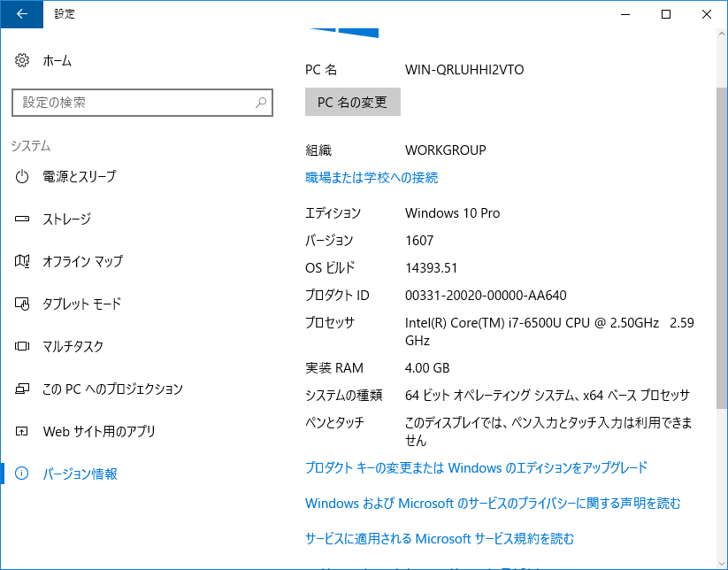Open Microsoft サービス規約 link
Image resolution: width=728 pixels, height=570 pixels.
(440, 538)
